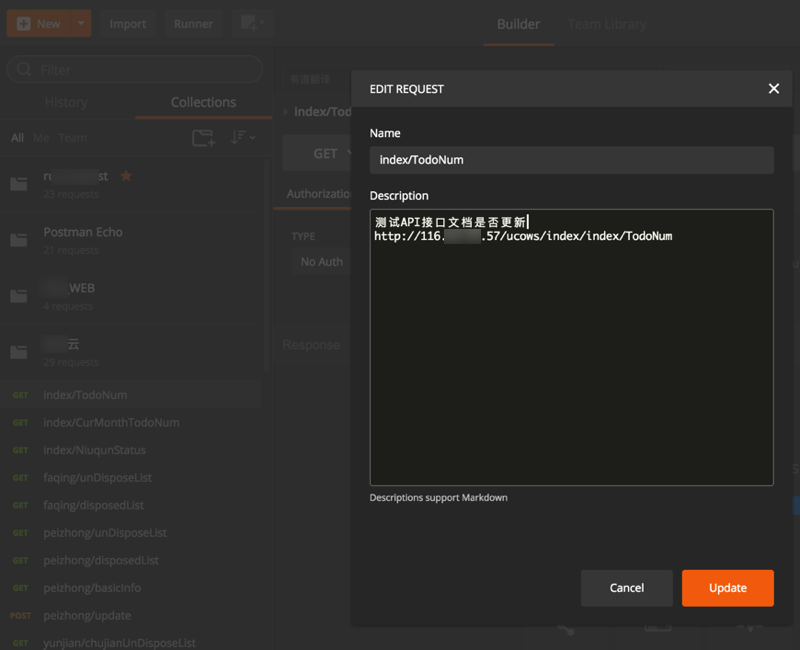This screenshot has width=800, height=650.
Task: Click the new window icon in toolbar
Action: pos(253,23)
